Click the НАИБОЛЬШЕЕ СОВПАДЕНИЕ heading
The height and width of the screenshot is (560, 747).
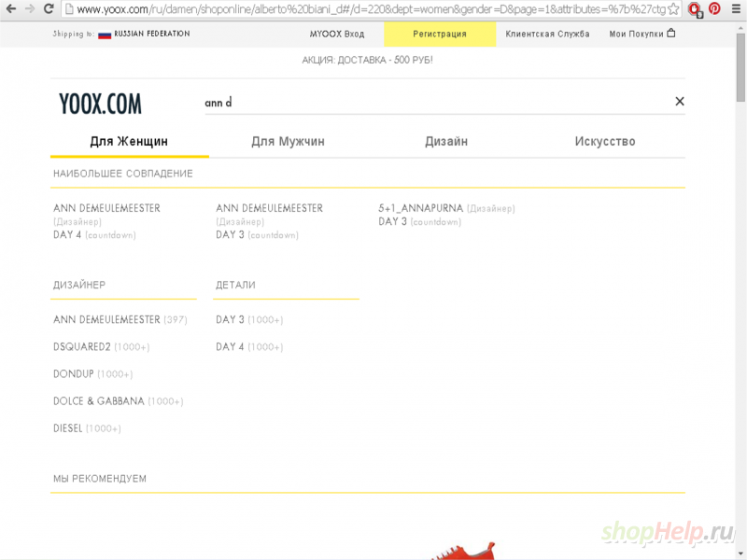click(x=123, y=174)
